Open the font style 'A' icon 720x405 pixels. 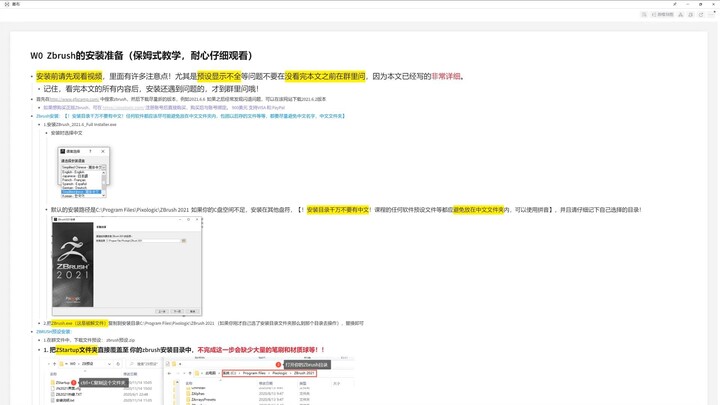[681, 15]
